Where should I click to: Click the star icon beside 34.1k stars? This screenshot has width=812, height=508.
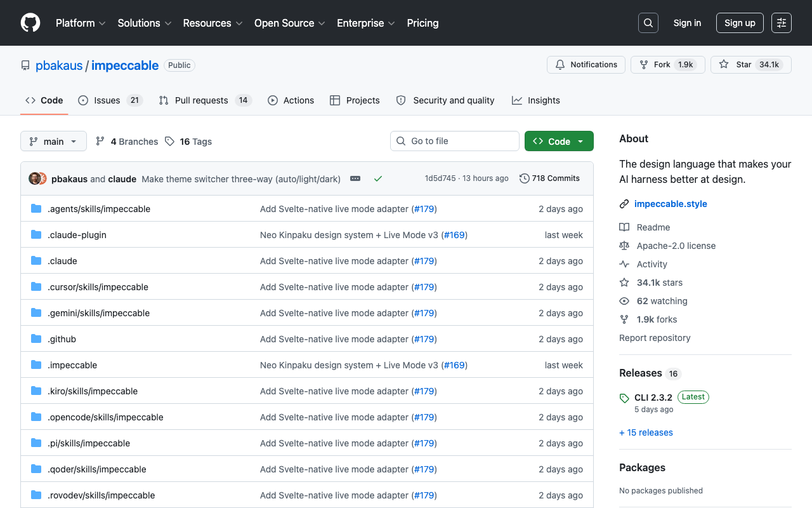tap(624, 283)
